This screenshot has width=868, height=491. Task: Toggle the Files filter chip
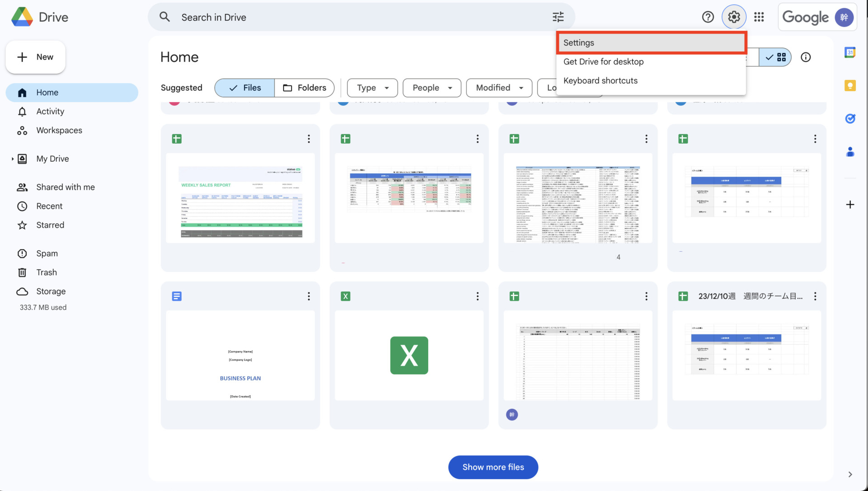[x=244, y=88]
